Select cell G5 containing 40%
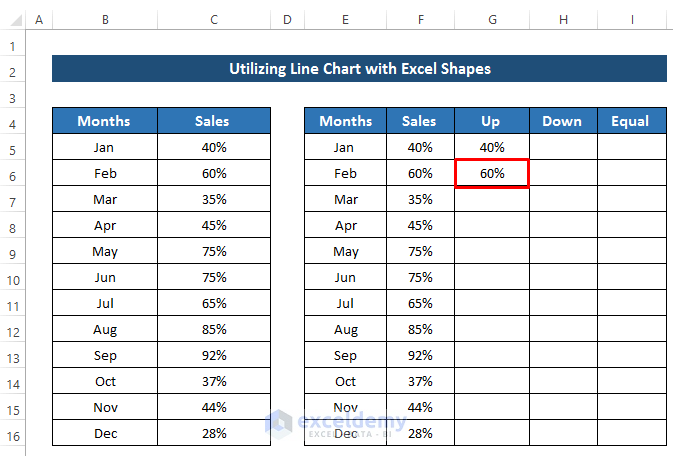The image size is (673, 456). tap(491, 147)
